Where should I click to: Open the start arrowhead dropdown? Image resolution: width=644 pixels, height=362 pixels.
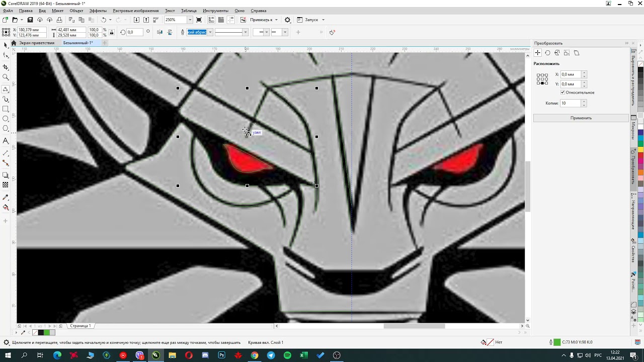click(x=266, y=32)
